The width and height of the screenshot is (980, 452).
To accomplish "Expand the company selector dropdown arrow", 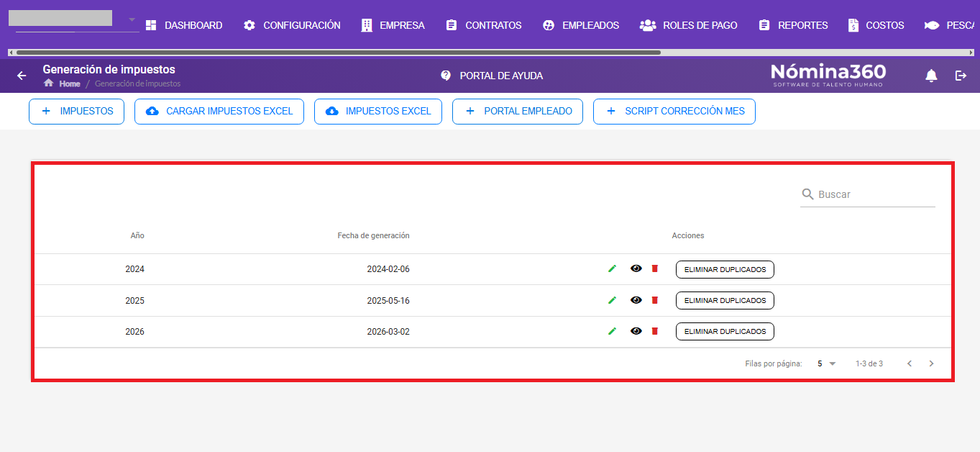I will 132,19.
